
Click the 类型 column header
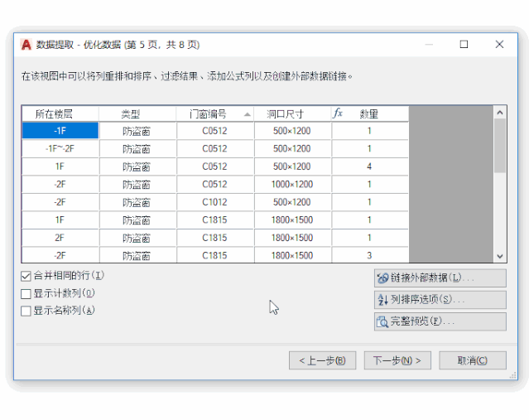137,113
